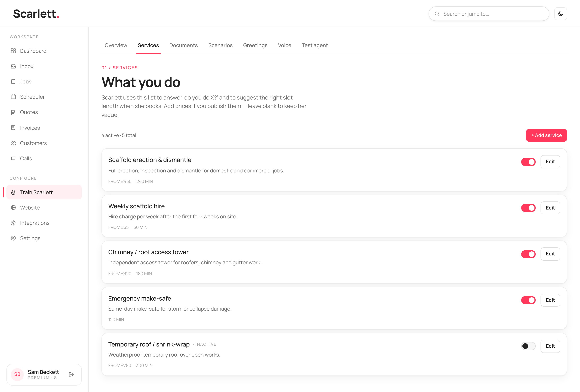Click the Invoices receipt icon
Viewport: 580px width, 392px height.
point(13,128)
